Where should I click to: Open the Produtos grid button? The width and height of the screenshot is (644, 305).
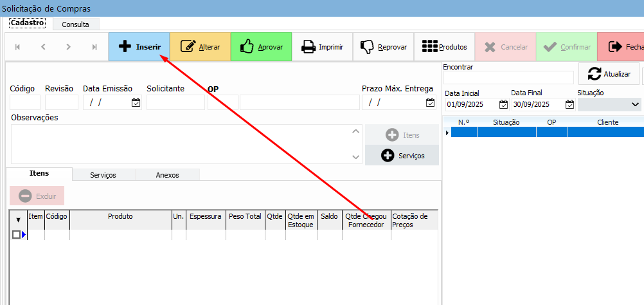click(444, 47)
